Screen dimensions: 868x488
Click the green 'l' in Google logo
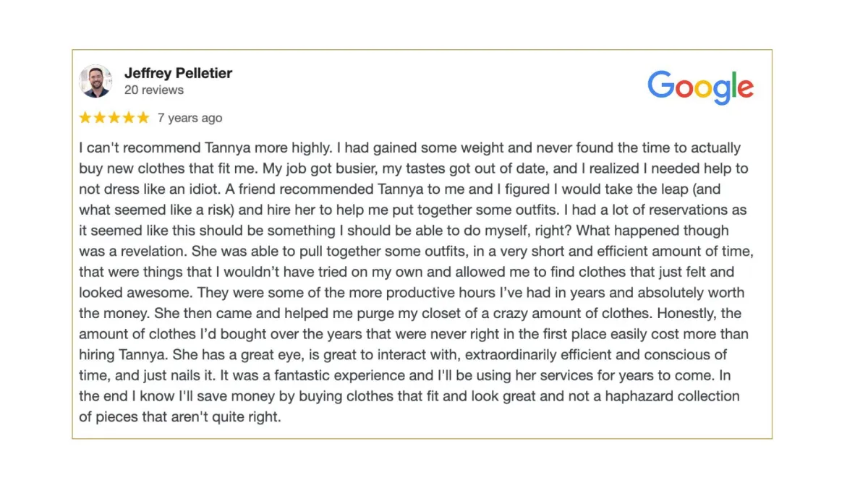coord(735,85)
